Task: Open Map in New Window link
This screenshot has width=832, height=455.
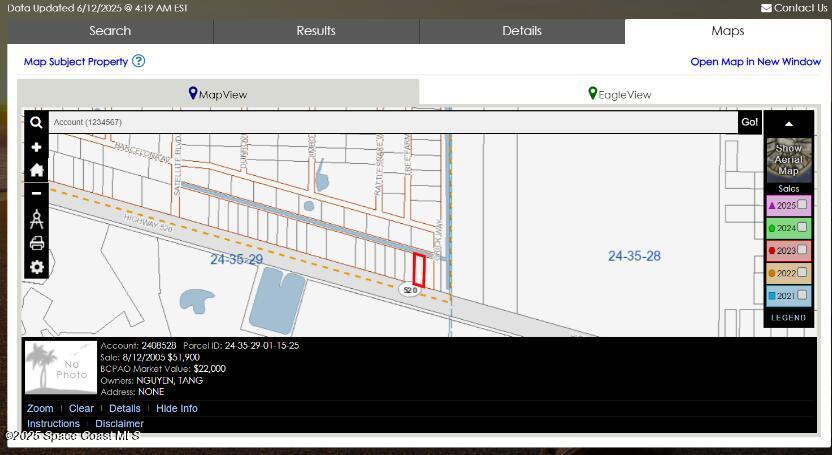Action: point(755,62)
